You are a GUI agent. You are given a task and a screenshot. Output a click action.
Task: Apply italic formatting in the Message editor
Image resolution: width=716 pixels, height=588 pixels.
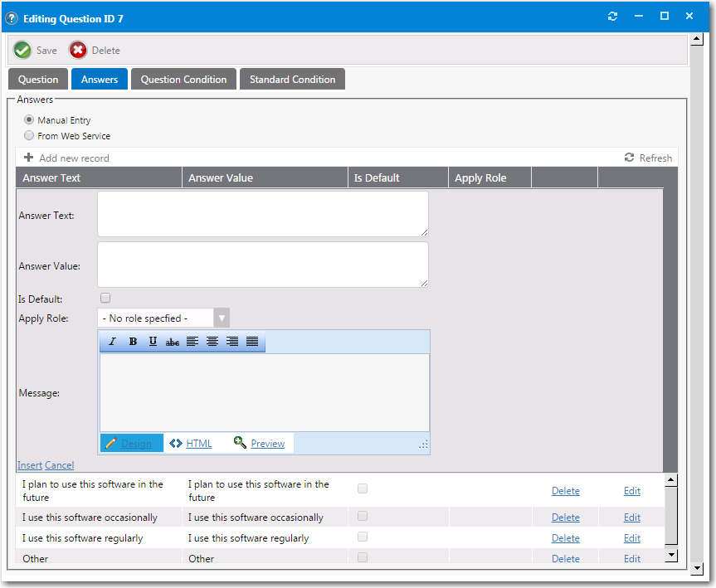point(112,341)
